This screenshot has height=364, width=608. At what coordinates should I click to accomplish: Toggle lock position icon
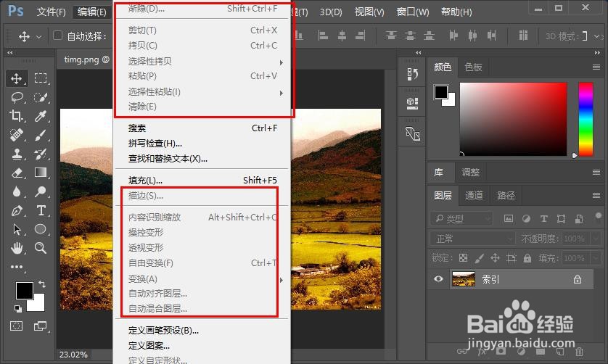pos(495,258)
